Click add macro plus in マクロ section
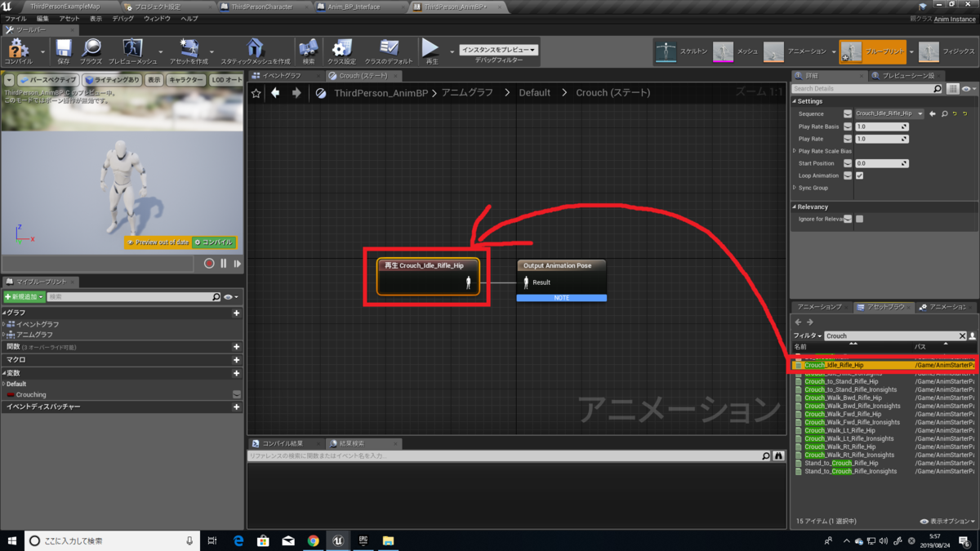The width and height of the screenshot is (980, 551). [x=237, y=359]
